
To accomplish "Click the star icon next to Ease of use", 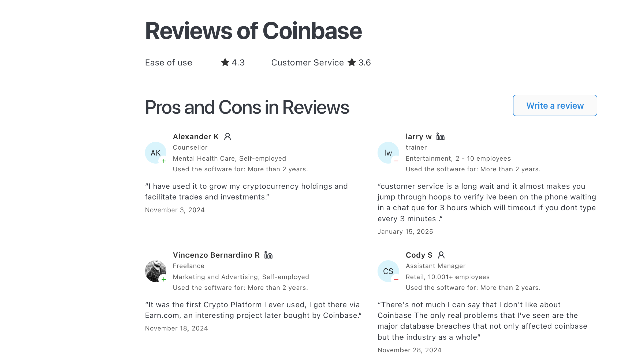I will pyautogui.click(x=225, y=62).
